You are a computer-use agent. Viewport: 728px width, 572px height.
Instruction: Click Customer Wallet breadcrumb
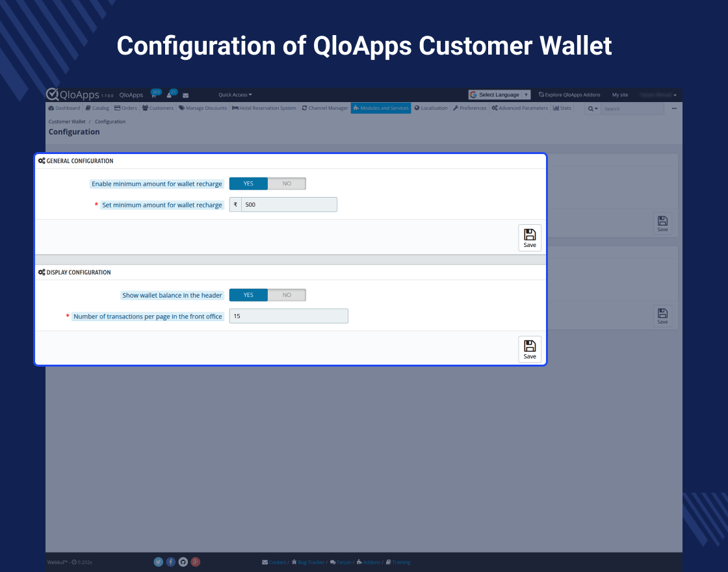67,122
